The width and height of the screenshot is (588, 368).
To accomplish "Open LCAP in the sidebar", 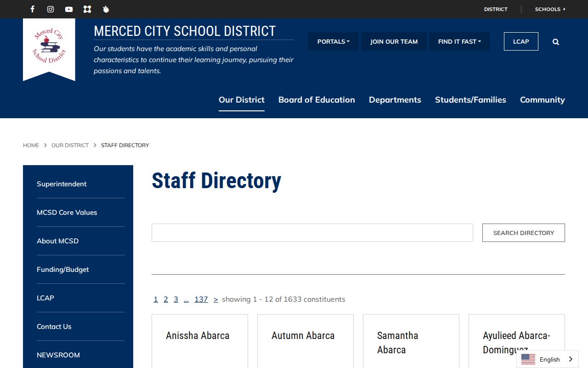I will [45, 298].
